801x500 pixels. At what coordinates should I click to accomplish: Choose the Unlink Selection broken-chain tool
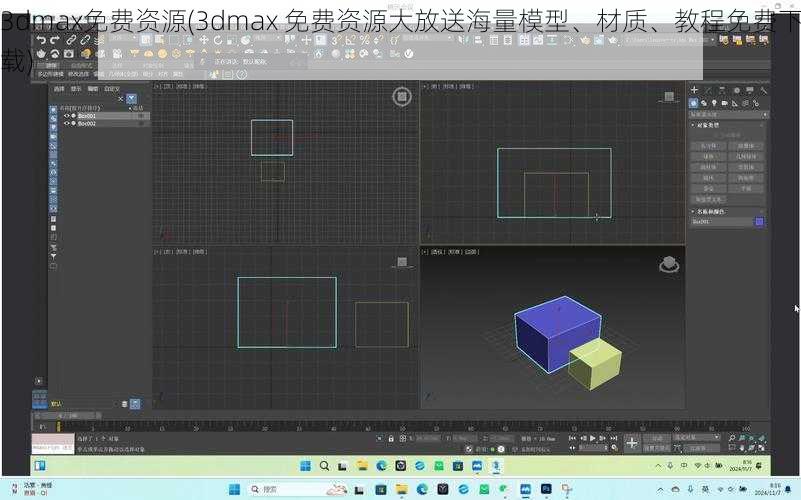point(85,40)
